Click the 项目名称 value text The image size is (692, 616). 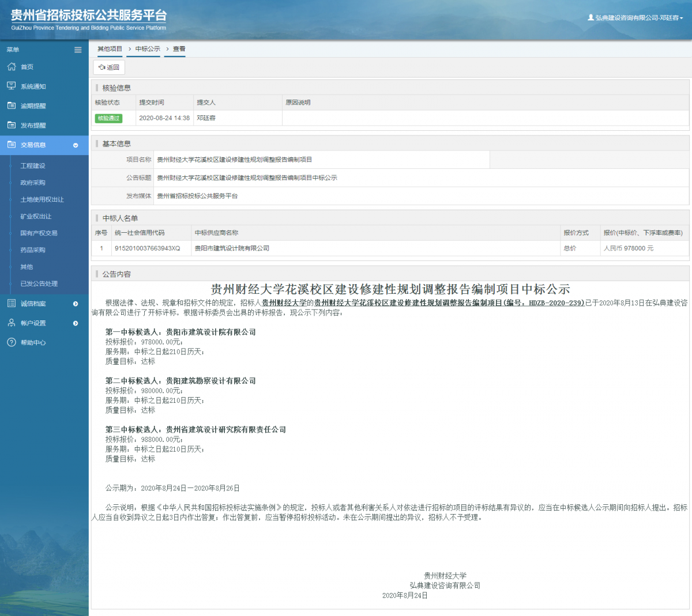click(234, 160)
